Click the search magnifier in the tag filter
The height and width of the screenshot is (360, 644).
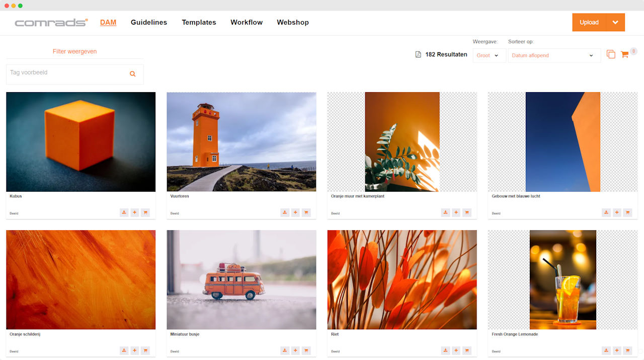coord(132,74)
